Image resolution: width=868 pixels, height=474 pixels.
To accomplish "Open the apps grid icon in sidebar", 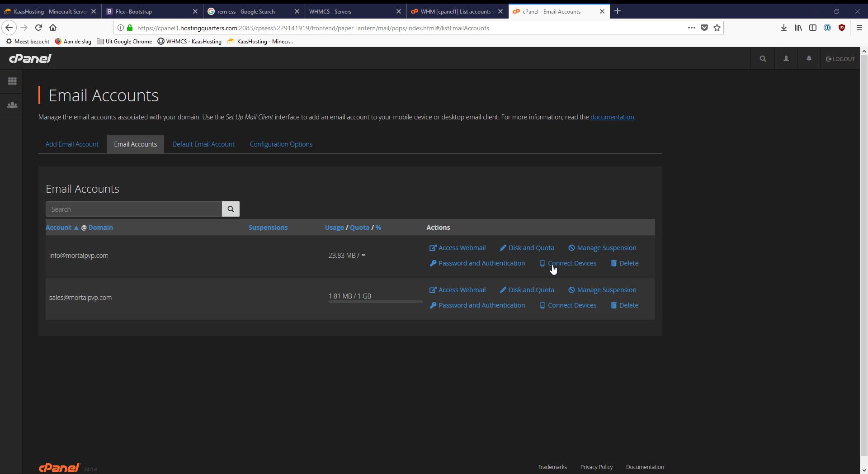I will [x=12, y=81].
